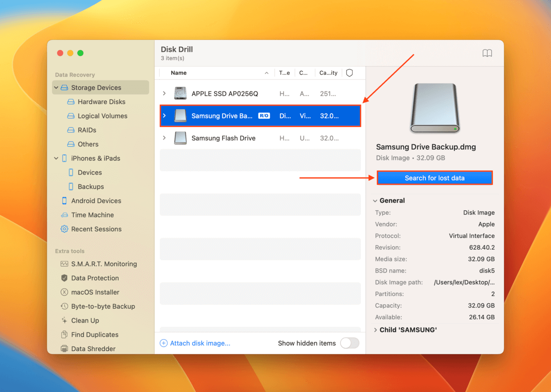Click the S.M.A.R.T. Monitoring icon
This screenshot has width=551, height=392.
(64, 264)
